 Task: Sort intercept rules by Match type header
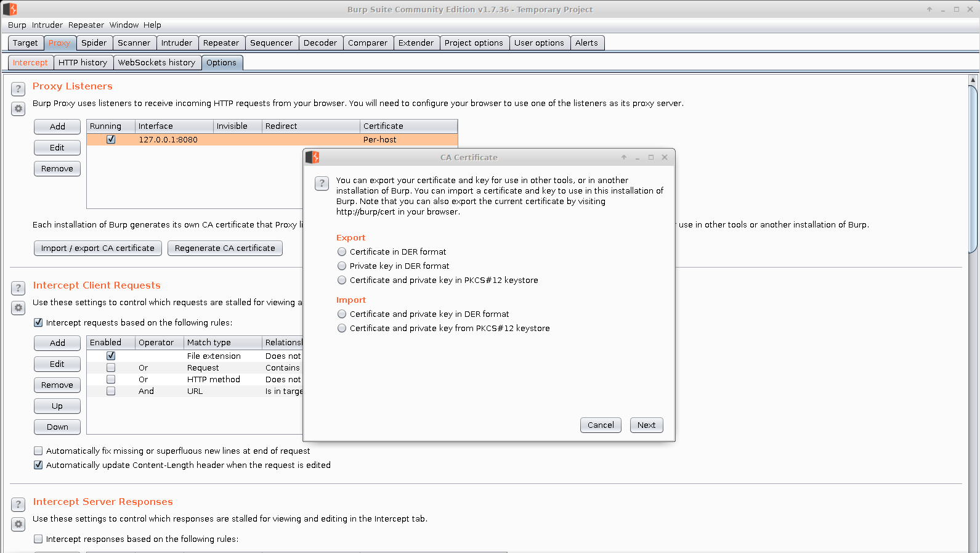coord(222,342)
